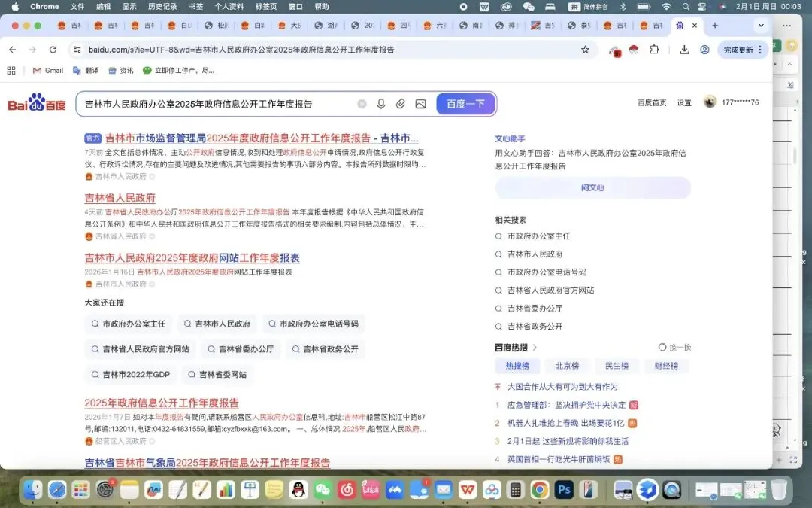Screen dimensions: 812x508
Task: Open 标签页 menu in menu bar
Action: [x=265, y=6]
